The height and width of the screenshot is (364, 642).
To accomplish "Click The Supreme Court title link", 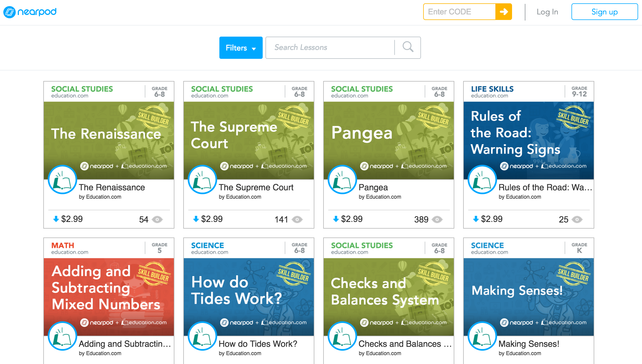I will point(256,187).
